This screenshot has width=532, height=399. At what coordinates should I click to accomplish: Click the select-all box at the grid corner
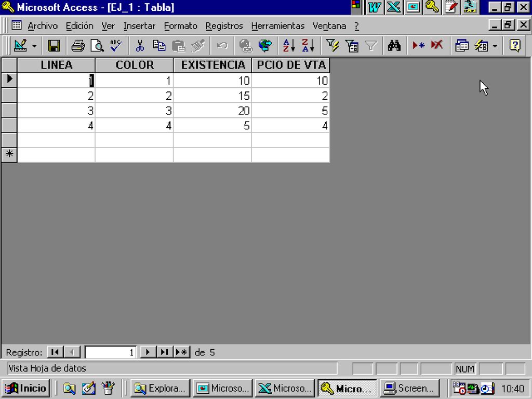pyautogui.click(x=9, y=65)
